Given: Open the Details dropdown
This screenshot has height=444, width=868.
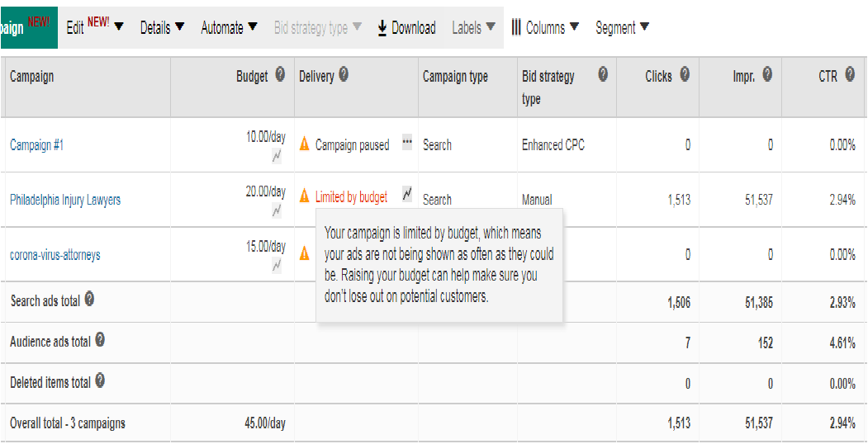Looking at the screenshot, I should (x=162, y=27).
